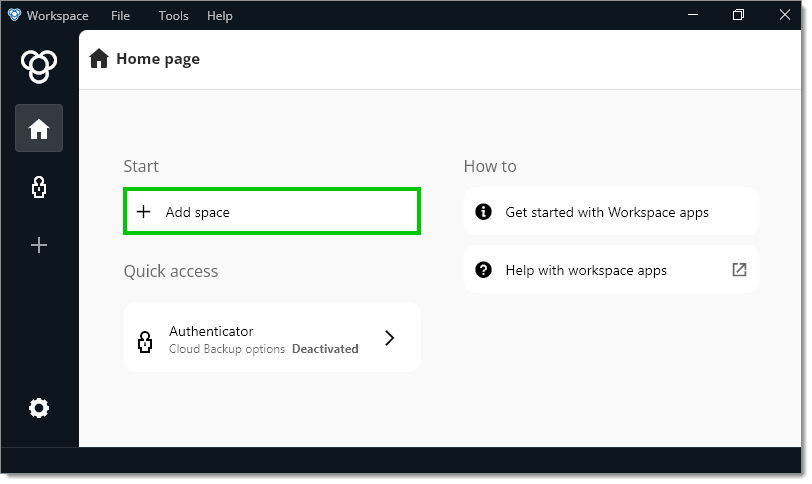
Task: Click the Quick access heading
Action: pos(171,271)
